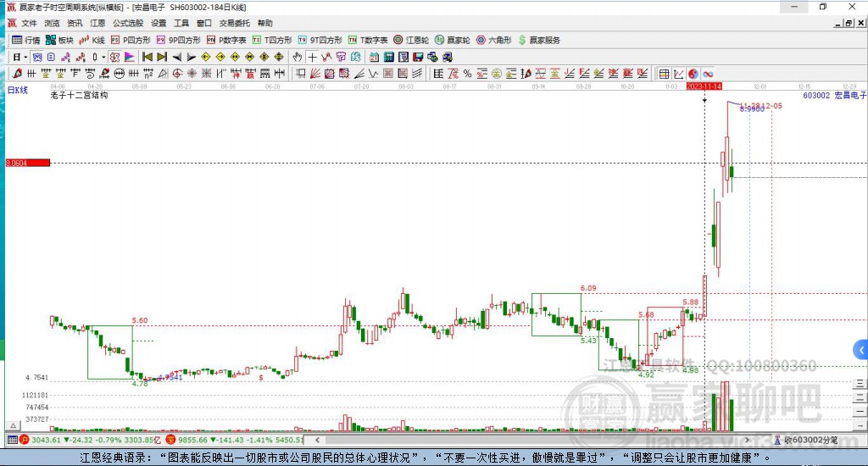Screen dimensions: 868x466
Task: Click horizontal scrollbar left arrow
Action: tap(317, 440)
